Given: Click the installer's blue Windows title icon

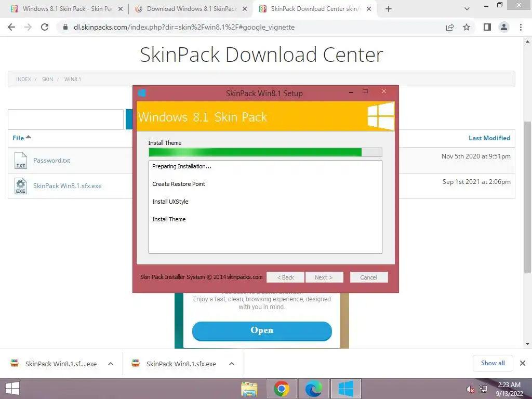Looking at the screenshot, I should pos(142,93).
